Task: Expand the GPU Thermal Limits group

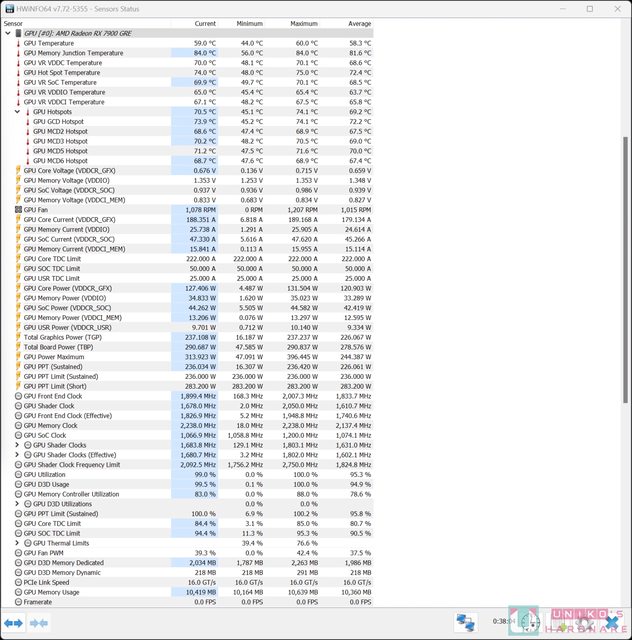Action: click(x=17, y=543)
